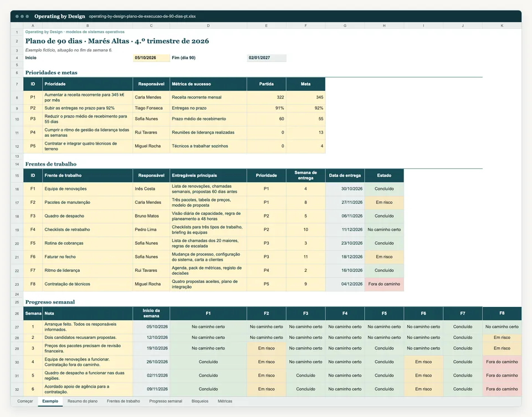Viewport: 532px width, 417px height.
Task: Select row 8 header
Action: [17, 97]
